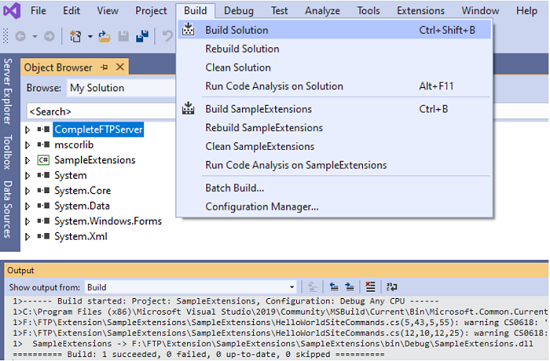The height and width of the screenshot is (361, 550).
Task: Click the Save All toolbar icon
Action: click(142, 36)
